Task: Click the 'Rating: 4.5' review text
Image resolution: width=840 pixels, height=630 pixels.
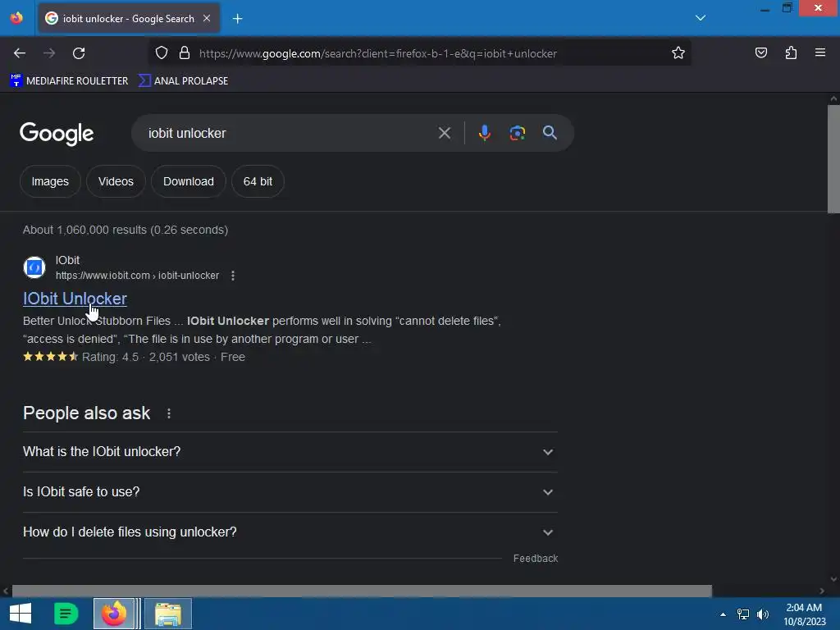Action: point(111,357)
